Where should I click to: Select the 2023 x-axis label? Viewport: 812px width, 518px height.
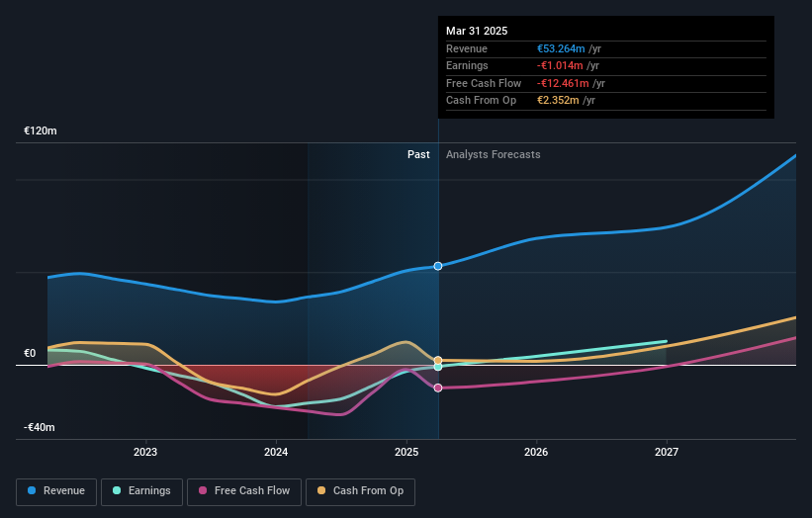(145, 453)
